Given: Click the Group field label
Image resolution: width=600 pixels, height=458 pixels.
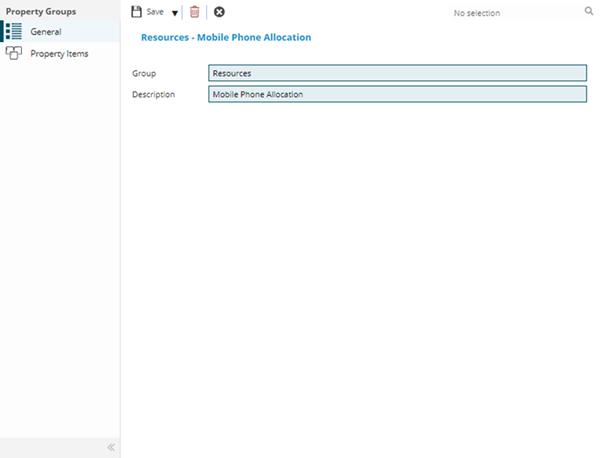Looking at the screenshot, I should tap(144, 73).
